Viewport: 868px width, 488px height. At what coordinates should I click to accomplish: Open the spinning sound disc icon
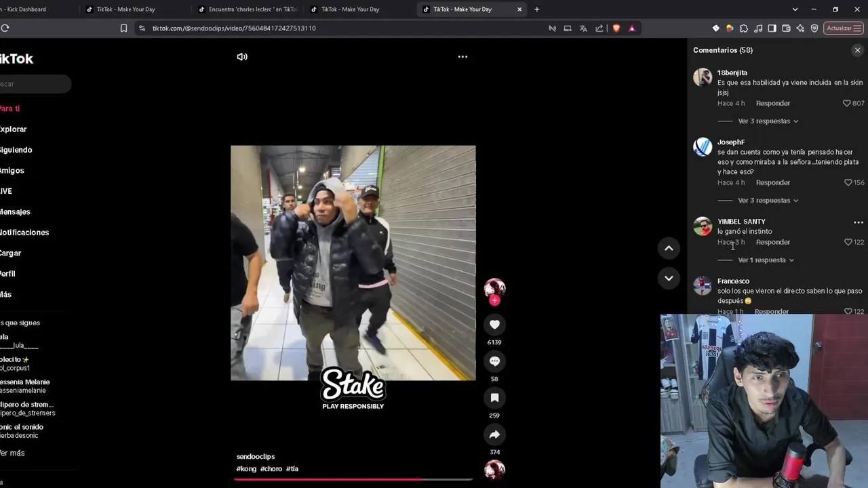coord(494,470)
